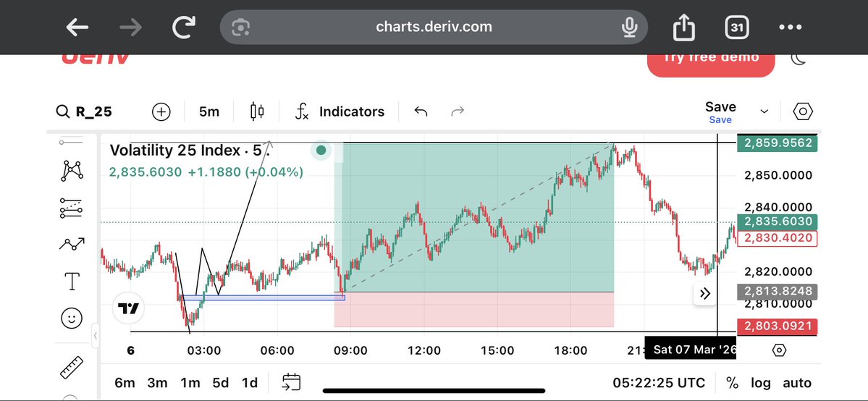Select the Text tool
868x401 pixels.
click(72, 282)
